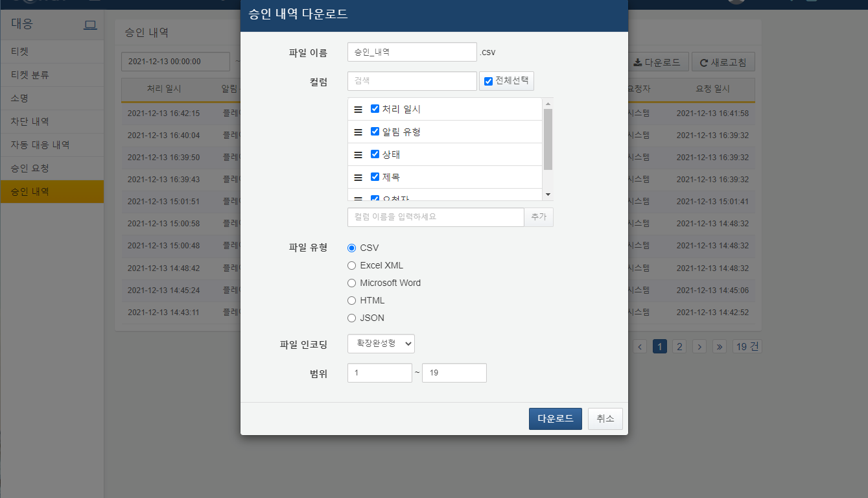The height and width of the screenshot is (498, 868).
Task: Open 티켓 in the sidebar menu
Action: 52,51
